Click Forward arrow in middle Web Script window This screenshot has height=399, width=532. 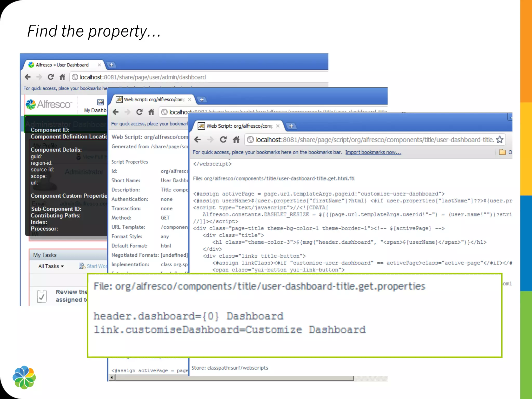coord(127,112)
